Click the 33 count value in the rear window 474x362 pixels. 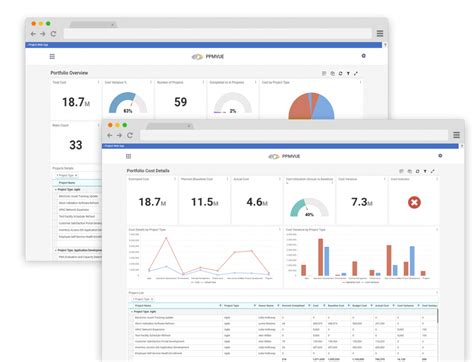tap(76, 145)
